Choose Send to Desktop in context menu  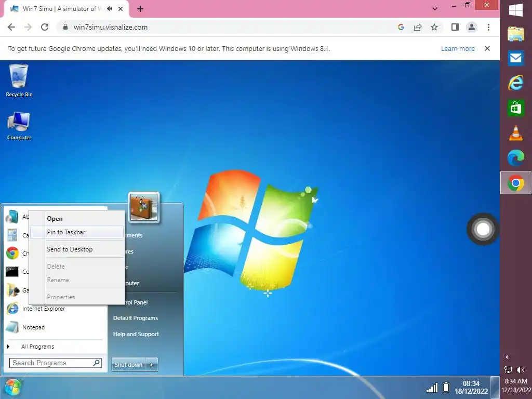77,249
